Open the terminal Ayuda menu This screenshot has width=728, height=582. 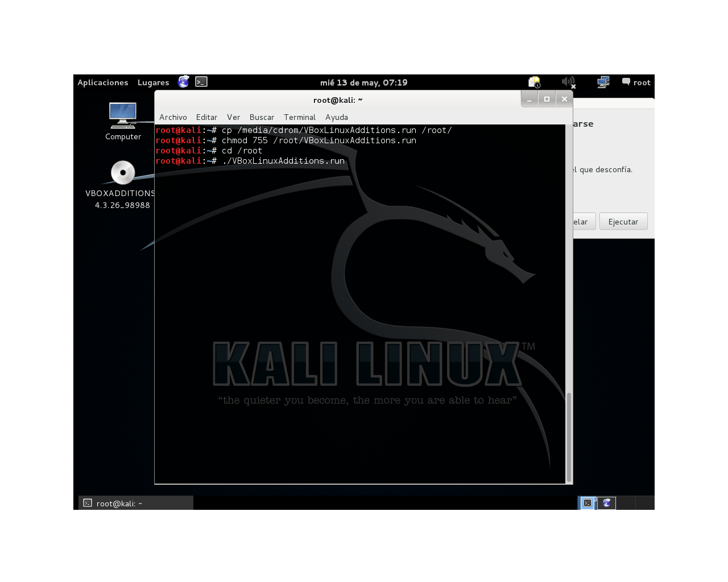pos(337,117)
